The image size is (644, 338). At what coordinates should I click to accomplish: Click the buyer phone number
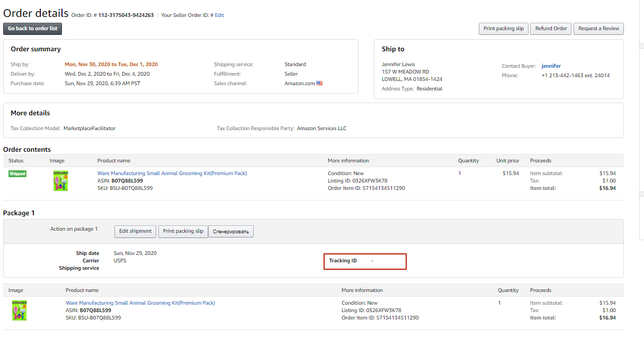click(575, 76)
